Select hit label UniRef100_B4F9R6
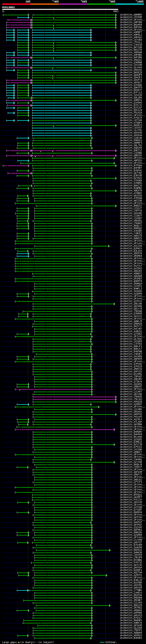The image size is (146, 644). coord(131,58)
